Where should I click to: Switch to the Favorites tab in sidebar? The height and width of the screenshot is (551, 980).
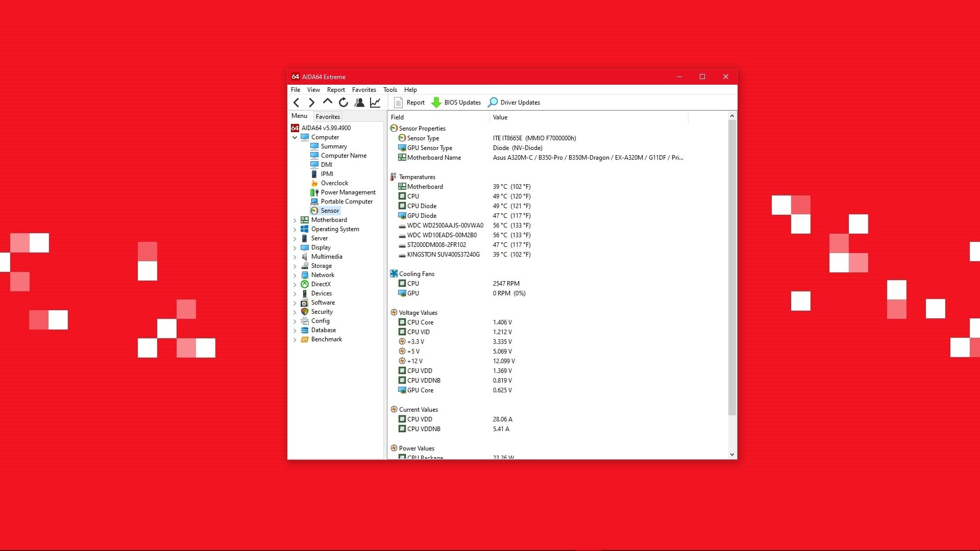point(328,117)
